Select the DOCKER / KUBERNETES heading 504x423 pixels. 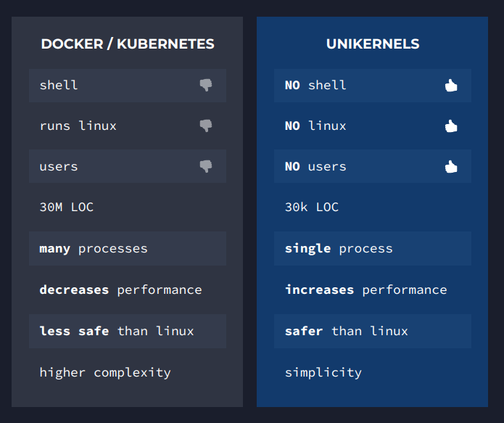tap(128, 44)
